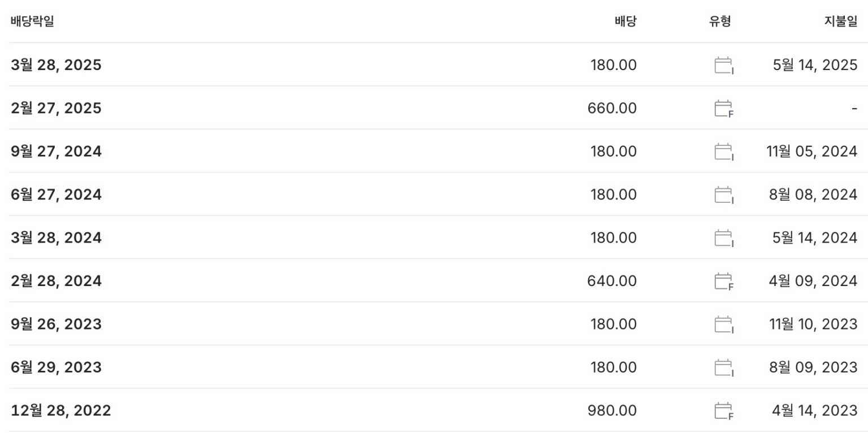The height and width of the screenshot is (433, 868).
Task: Select the 3월 28, 2025 ex-dividend date
Action: click(56, 65)
